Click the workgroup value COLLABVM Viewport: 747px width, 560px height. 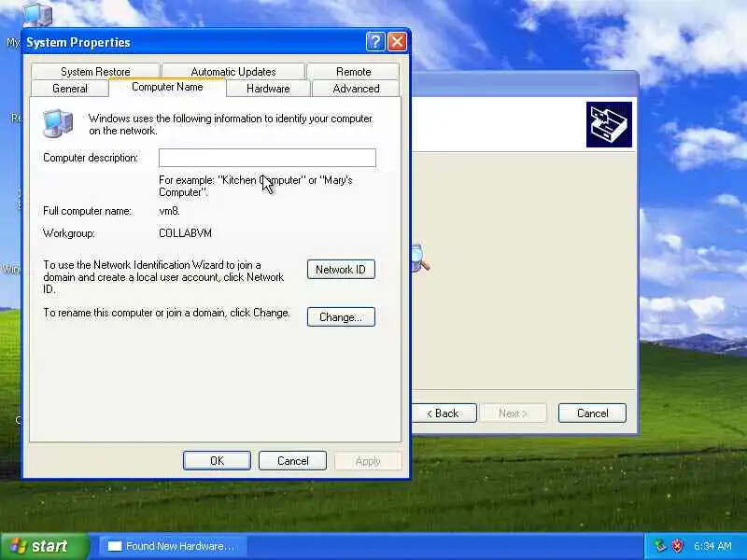pyautogui.click(x=185, y=233)
